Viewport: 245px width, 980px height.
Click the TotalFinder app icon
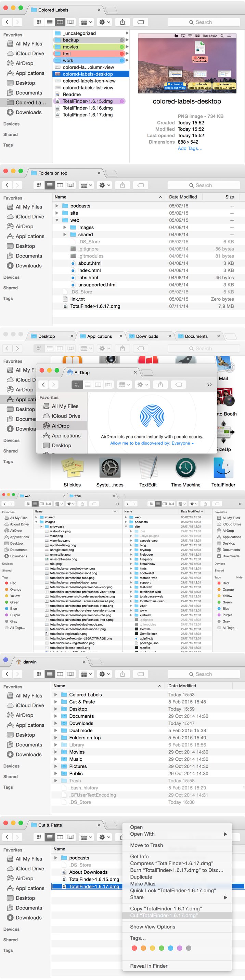223,468
